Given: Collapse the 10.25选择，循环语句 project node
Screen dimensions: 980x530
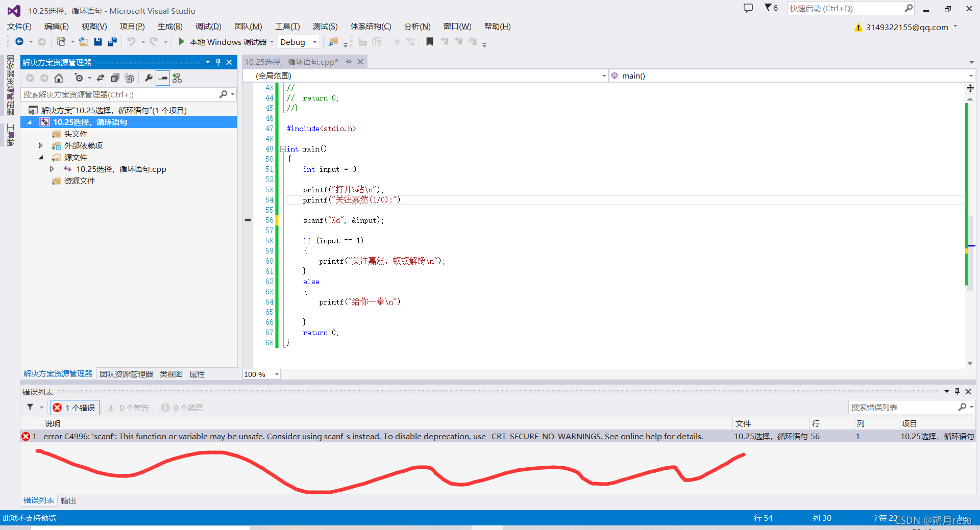Looking at the screenshot, I should click(x=29, y=122).
